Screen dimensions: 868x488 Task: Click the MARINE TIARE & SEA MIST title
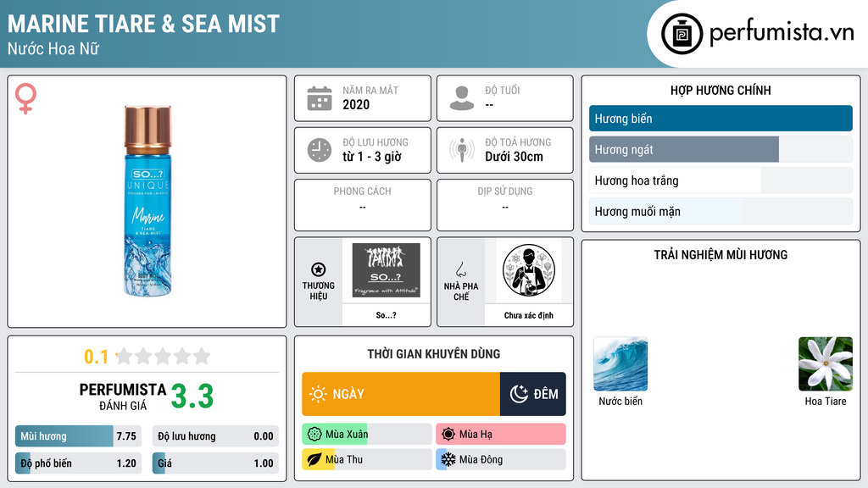143,24
